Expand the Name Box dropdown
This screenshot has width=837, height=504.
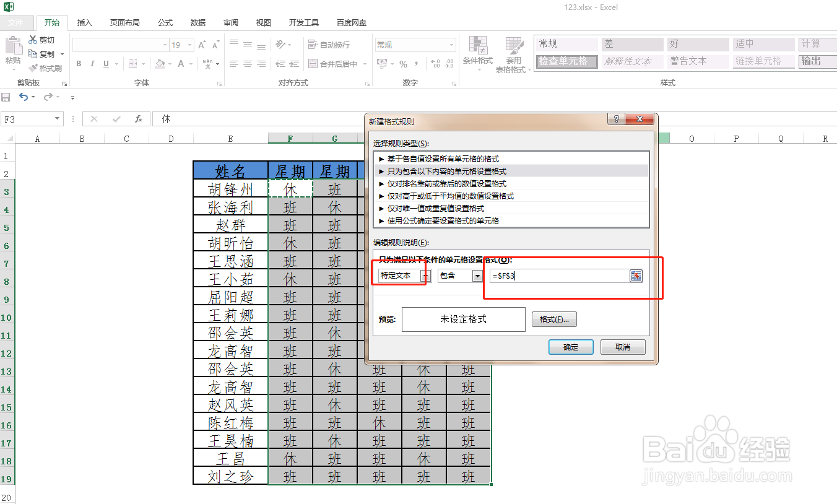[x=58, y=119]
